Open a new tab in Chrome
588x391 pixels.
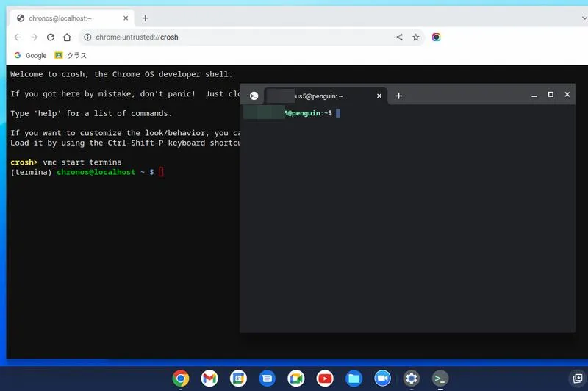pyautogui.click(x=146, y=18)
